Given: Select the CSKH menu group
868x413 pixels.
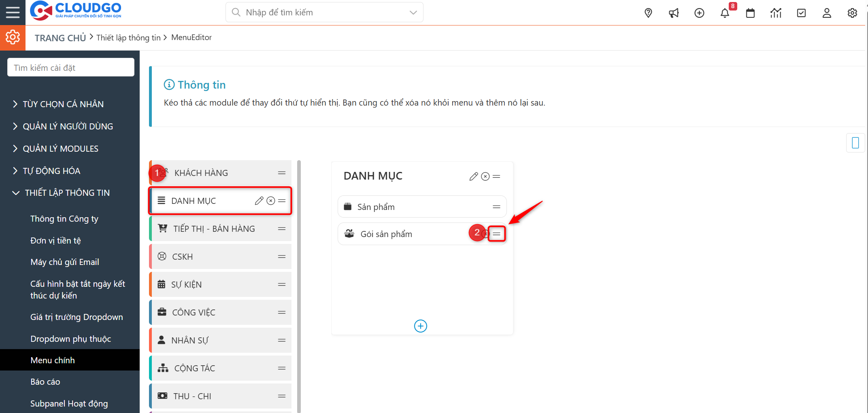Looking at the screenshot, I should (182, 257).
